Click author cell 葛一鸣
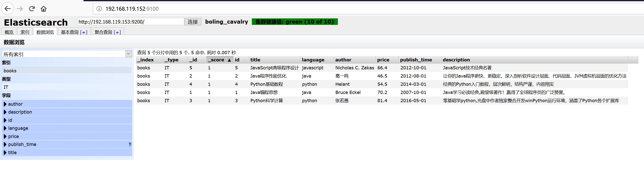 [x=342, y=76]
